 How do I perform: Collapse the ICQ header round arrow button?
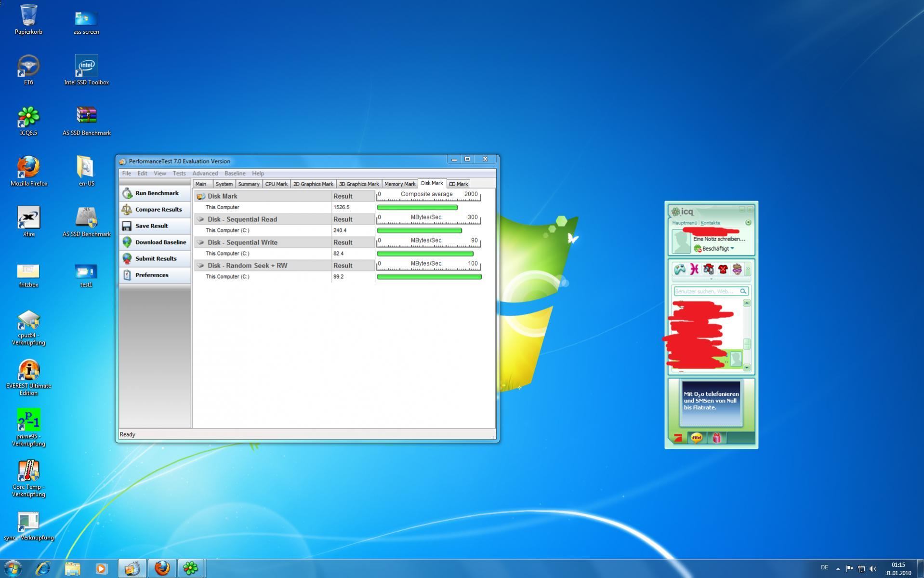click(748, 223)
